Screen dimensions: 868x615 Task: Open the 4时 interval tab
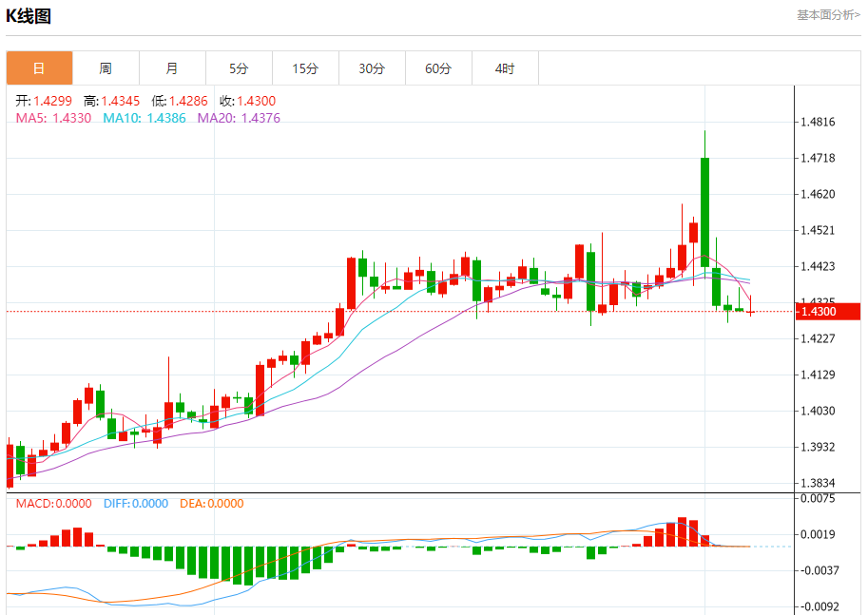click(x=505, y=68)
